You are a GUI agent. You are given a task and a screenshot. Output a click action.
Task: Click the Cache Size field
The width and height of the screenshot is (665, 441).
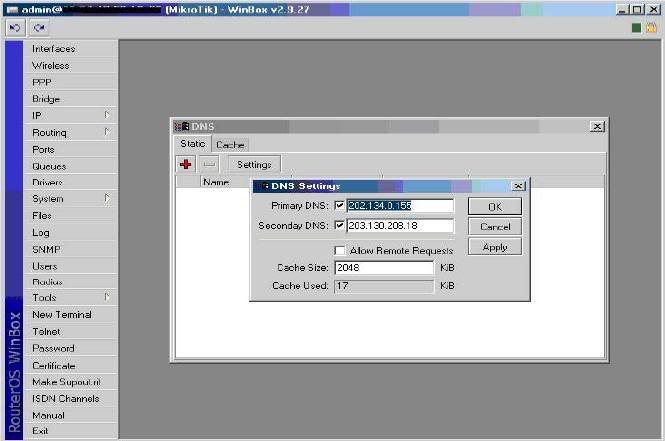pyautogui.click(x=384, y=268)
